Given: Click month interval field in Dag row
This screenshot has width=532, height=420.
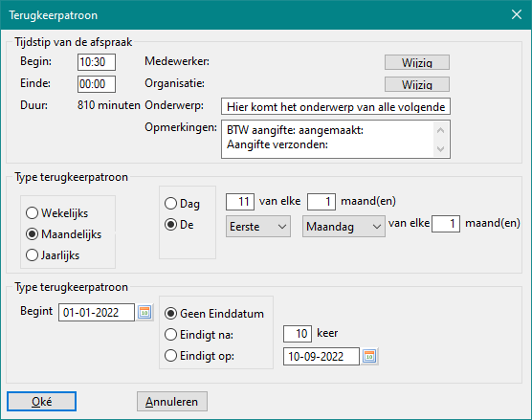Looking at the screenshot, I should (x=321, y=202).
